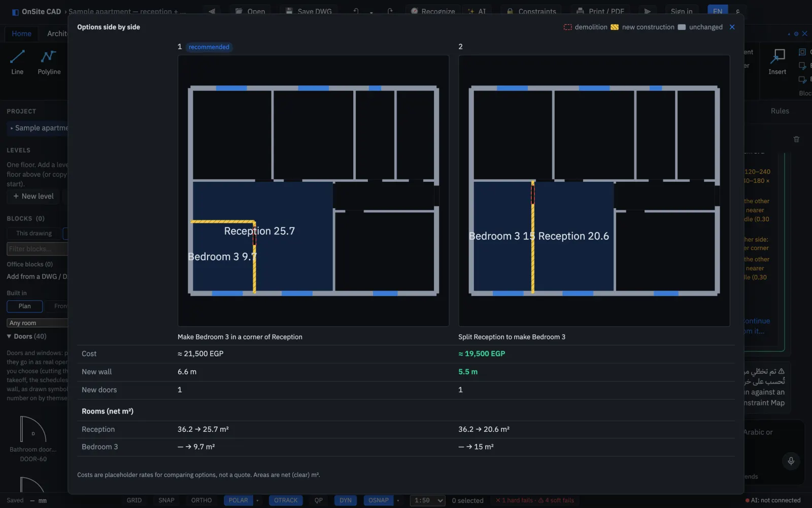812x508 pixels.
Task: Click the microphone voice input icon
Action: [x=791, y=461]
